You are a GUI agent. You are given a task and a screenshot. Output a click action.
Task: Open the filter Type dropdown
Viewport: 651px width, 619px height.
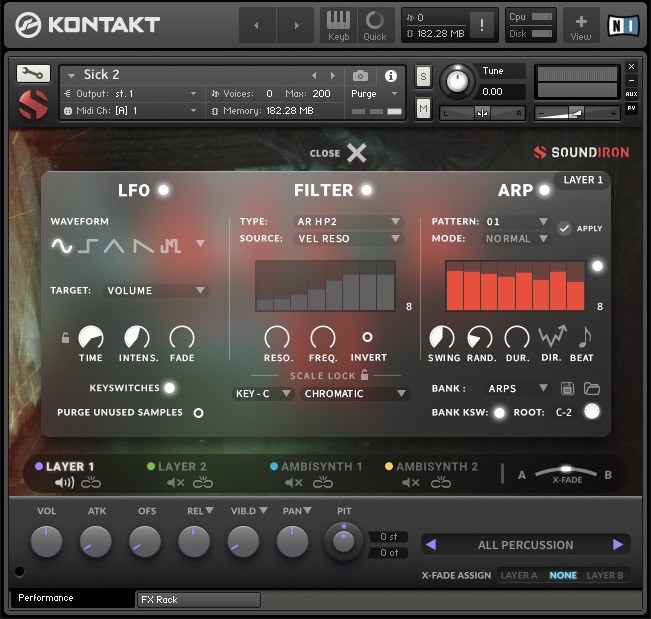pyautogui.click(x=347, y=221)
